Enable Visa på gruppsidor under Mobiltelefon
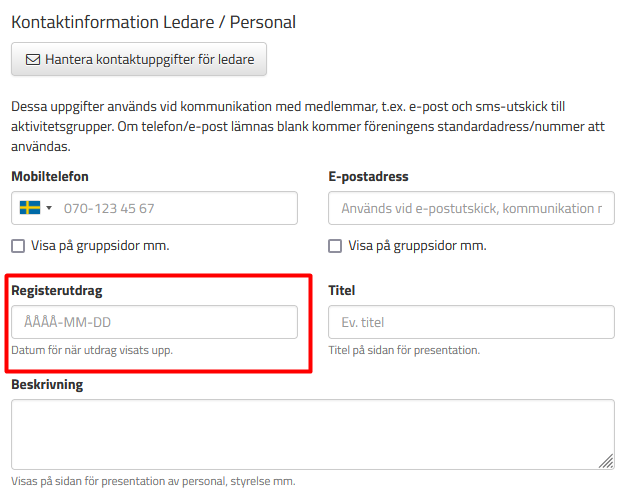The height and width of the screenshot is (497, 632). 18,246
